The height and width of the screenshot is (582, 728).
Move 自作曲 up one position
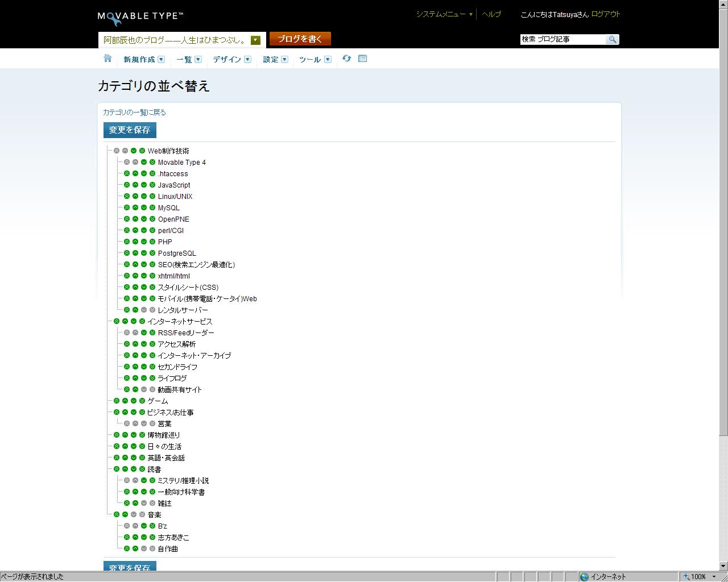click(135, 548)
